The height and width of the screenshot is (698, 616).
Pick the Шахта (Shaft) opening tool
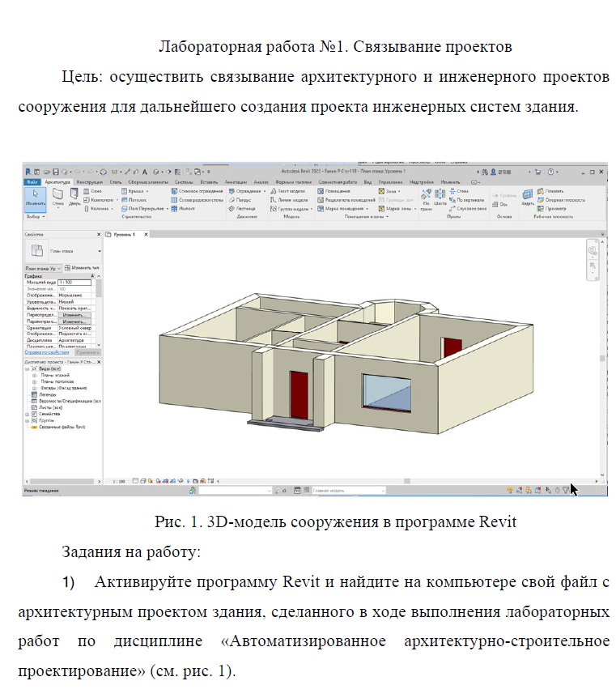point(440,199)
